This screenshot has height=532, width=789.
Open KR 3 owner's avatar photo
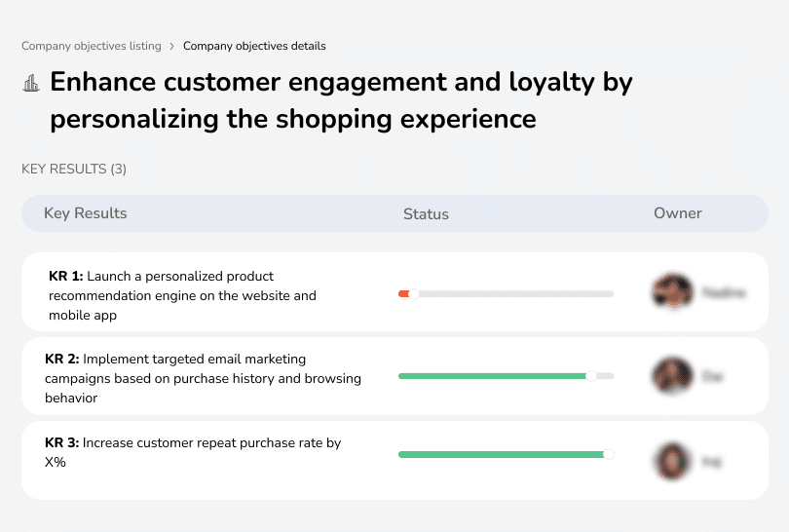(671, 460)
